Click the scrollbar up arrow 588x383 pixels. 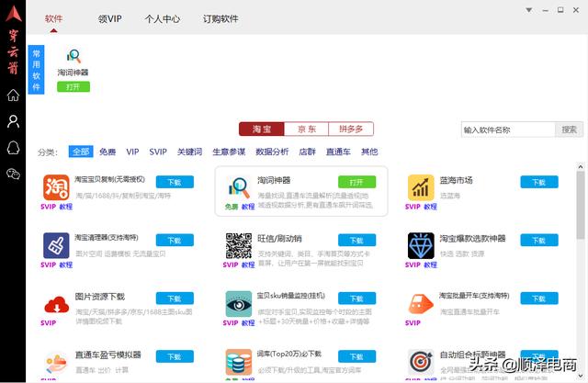pyautogui.click(x=581, y=166)
